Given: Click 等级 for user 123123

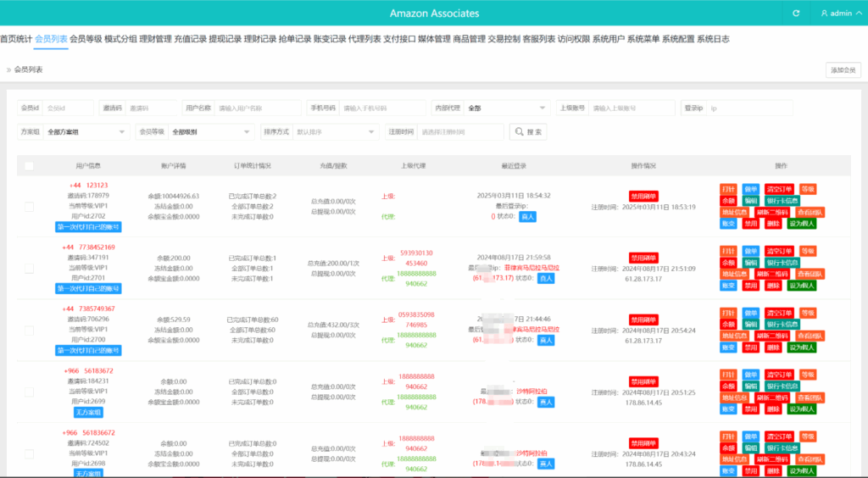Looking at the screenshot, I should [x=808, y=189].
